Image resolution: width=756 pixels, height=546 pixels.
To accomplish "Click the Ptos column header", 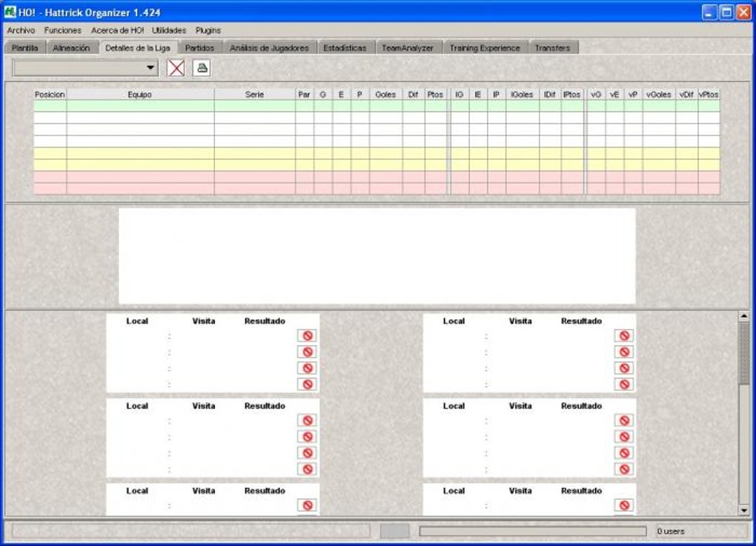I will (x=435, y=94).
